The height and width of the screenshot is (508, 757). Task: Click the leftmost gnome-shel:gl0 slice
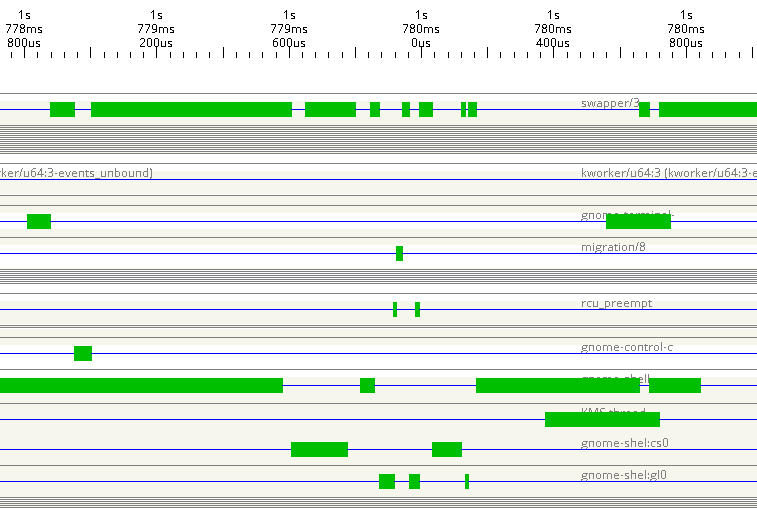[387, 481]
